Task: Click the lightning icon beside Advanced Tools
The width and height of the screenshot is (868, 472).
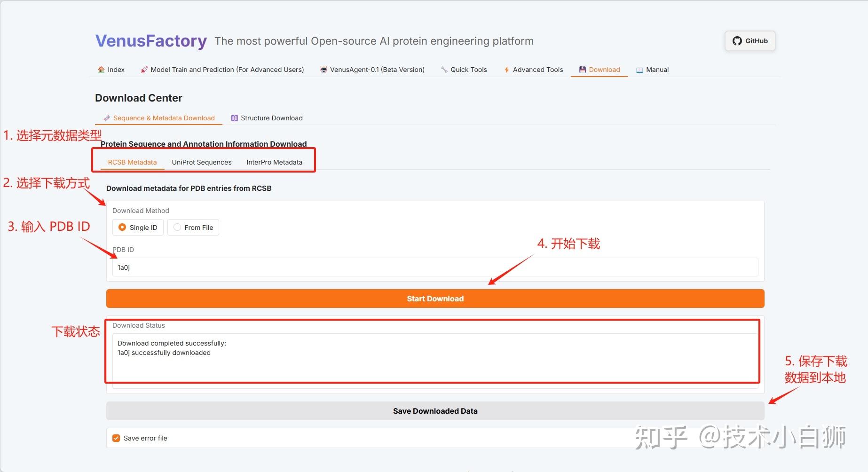Action: [x=505, y=69]
